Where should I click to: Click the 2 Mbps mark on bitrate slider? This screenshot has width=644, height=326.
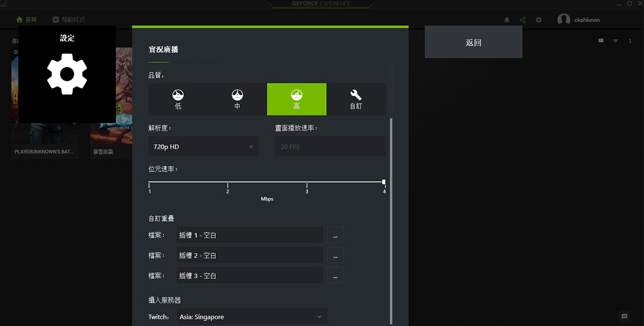pos(228,186)
